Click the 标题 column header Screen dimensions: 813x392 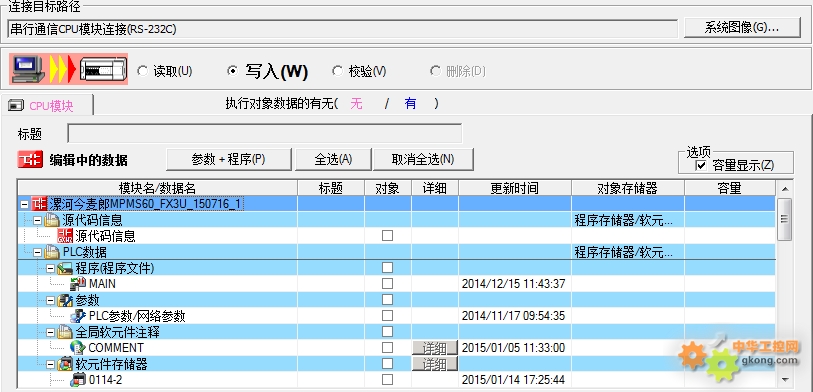(x=331, y=188)
